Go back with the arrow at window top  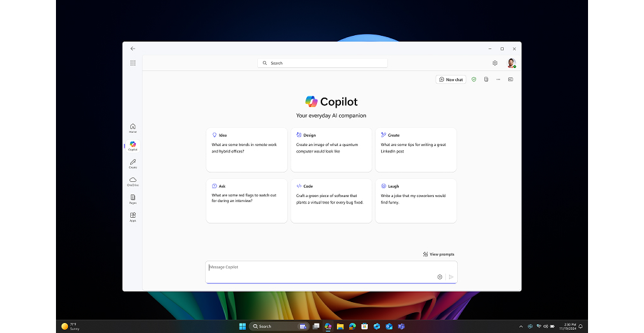(x=133, y=48)
